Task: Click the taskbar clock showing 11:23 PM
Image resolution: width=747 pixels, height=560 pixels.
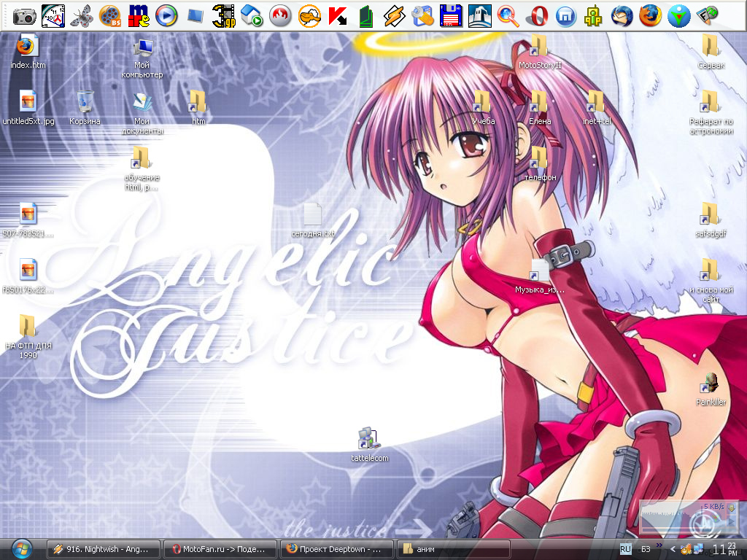Action: click(x=724, y=549)
